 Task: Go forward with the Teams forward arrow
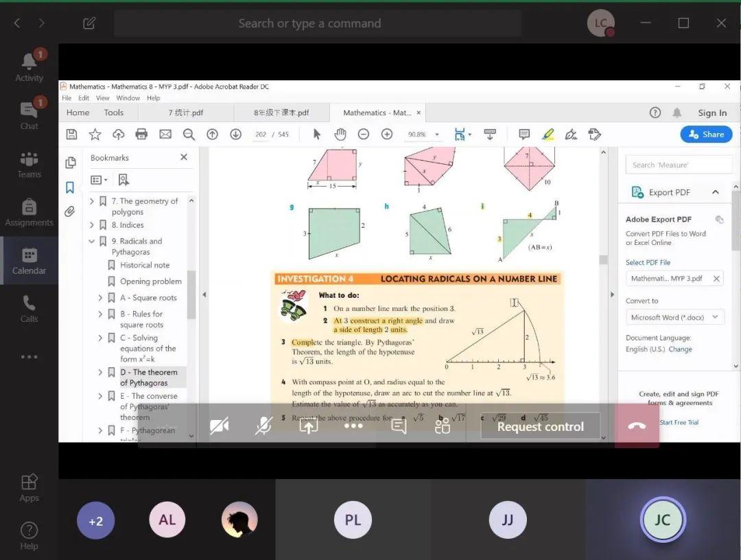click(x=42, y=23)
